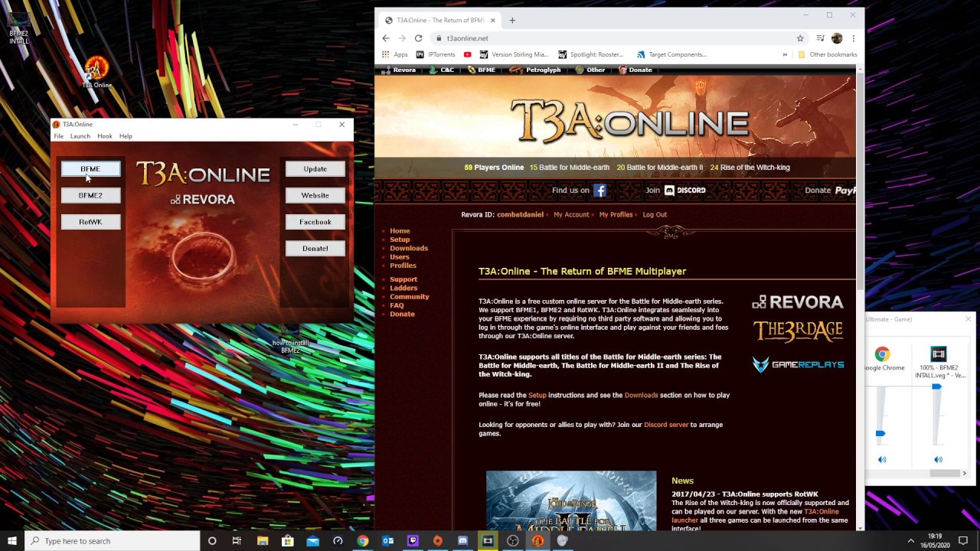Image resolution: width=980 pixels, height=551 pixels.
Task: Open File Explorer from taskbar
Action: click(x=263, y=541)
